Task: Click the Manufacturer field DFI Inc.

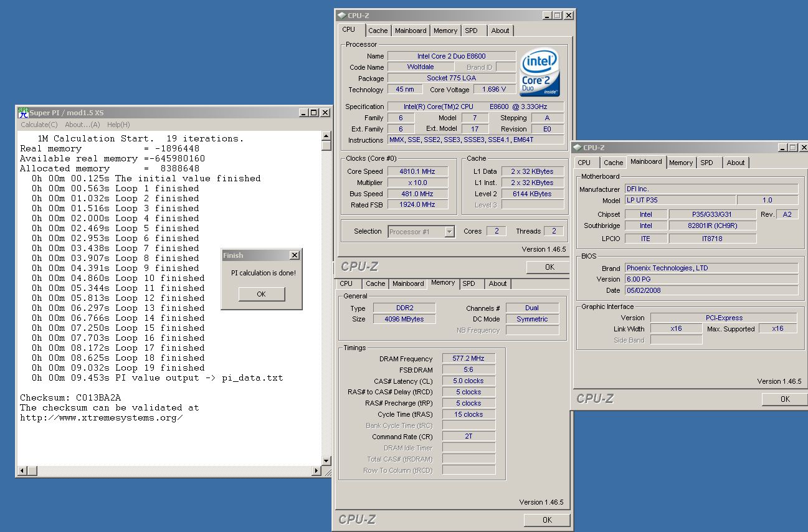Action: 711,189
